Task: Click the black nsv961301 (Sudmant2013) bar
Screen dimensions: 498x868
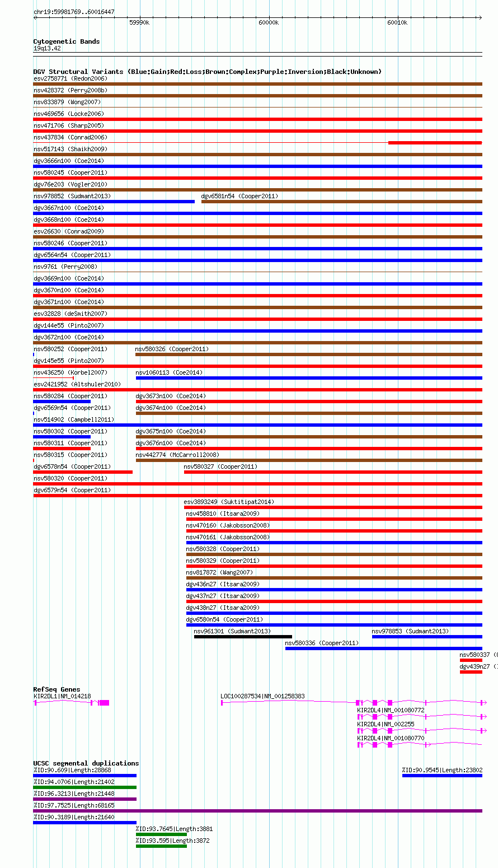Action: (243, 637)
